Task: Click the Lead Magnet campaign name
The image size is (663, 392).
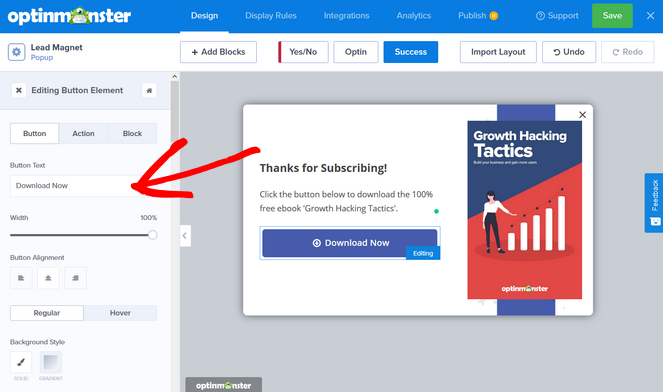Action: point(56,47)
